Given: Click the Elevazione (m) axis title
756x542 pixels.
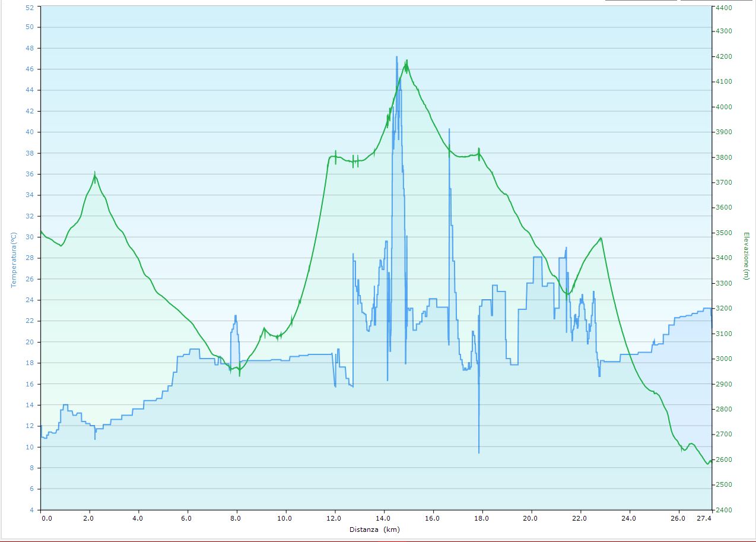Looking at the screenshot, I should pos(745,256).
